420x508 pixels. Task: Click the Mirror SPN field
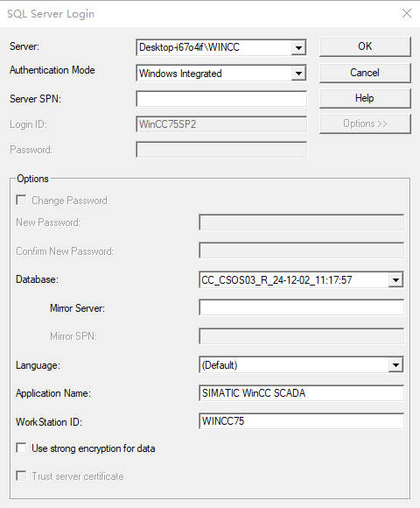[x=301, y=336]
